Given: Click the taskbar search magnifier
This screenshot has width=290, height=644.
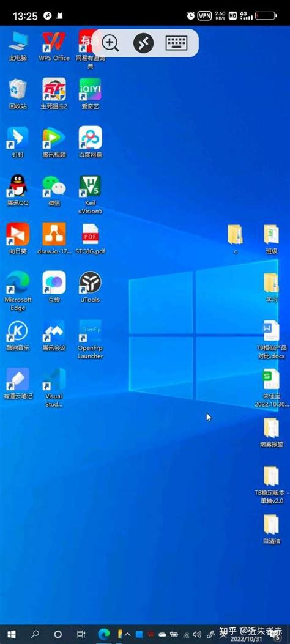Looking at the screenshot, I should tap(35, 634).
